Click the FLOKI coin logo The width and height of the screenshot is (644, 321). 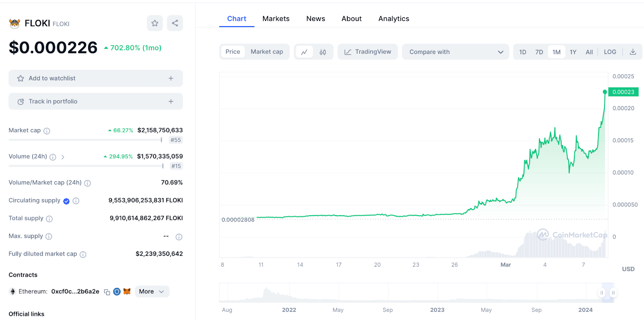[x=14, y=23]
